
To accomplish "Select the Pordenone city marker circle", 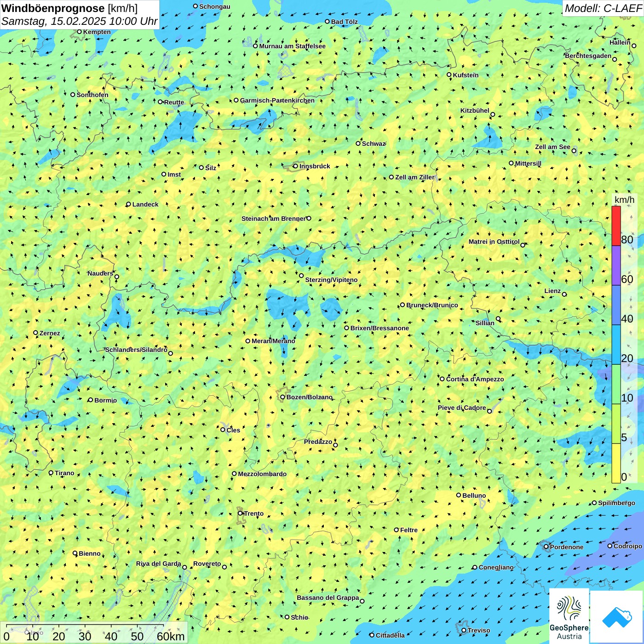I will point(546,547).
